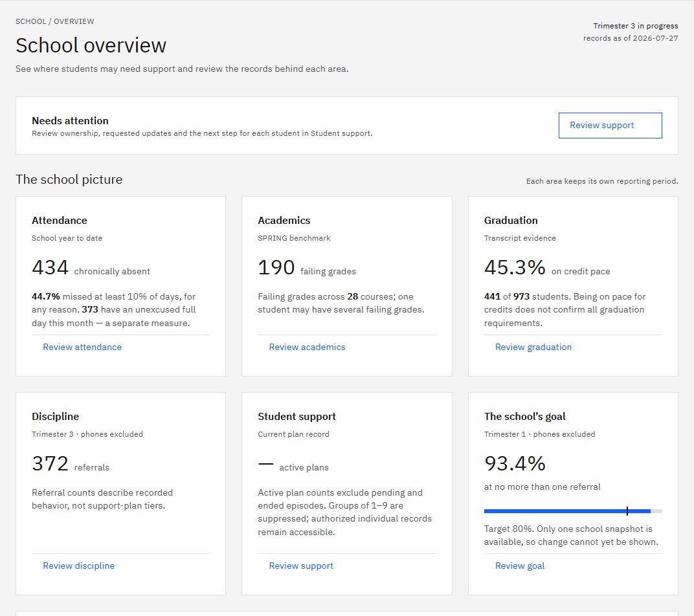Click 'See where students may need support' description
The width and height of the screenshot is (694, 616).
pos(182,69)
